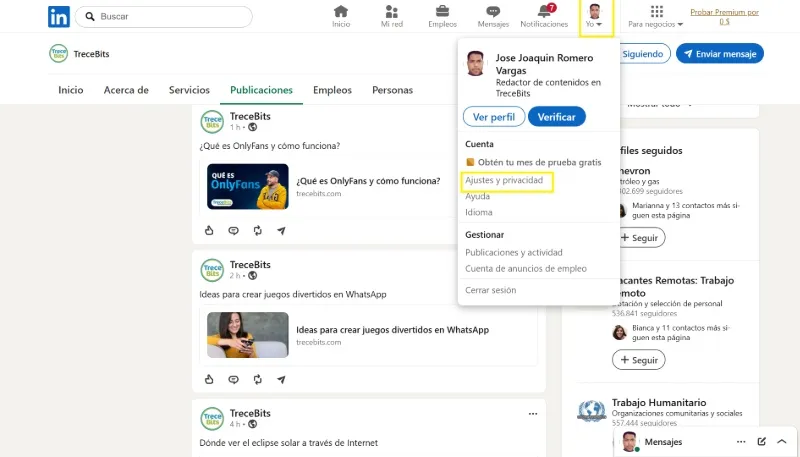The width and height of the screenshot is (800, 457).
Task: Like the WhatsApp juegos post
Action: tap(209, 379)
